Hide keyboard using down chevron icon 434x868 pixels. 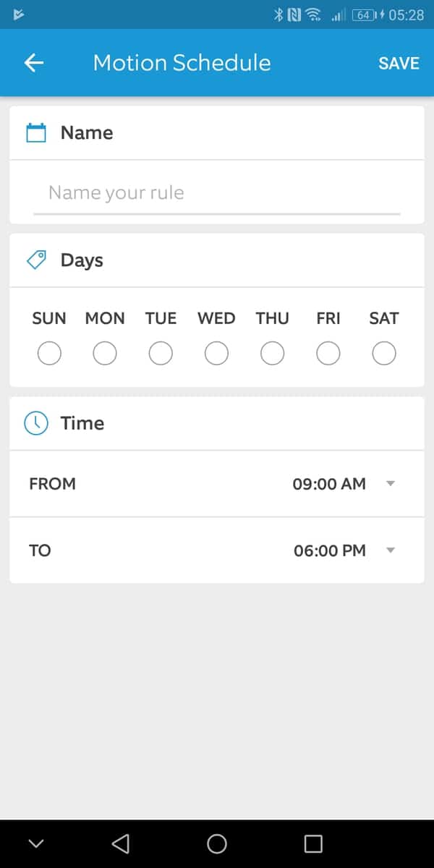pyautogui.click(x=36, y=843)
